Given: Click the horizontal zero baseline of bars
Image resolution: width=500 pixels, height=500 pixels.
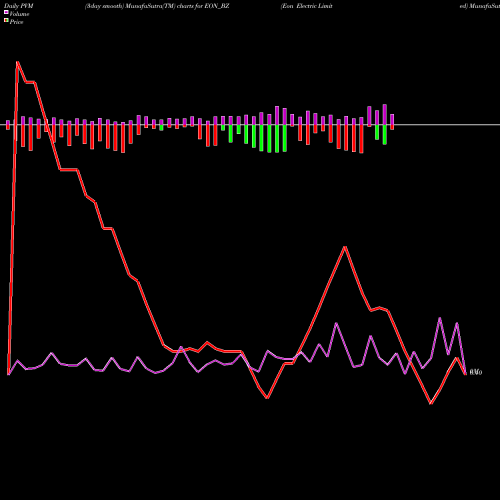Looking at the screenshot, I should pos(250,125).
